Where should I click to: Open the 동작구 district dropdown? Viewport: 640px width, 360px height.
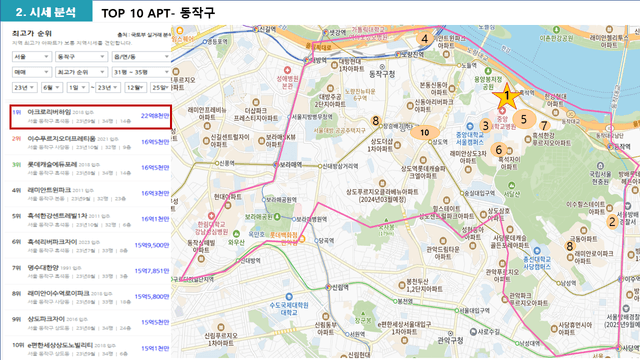[81, 56]
